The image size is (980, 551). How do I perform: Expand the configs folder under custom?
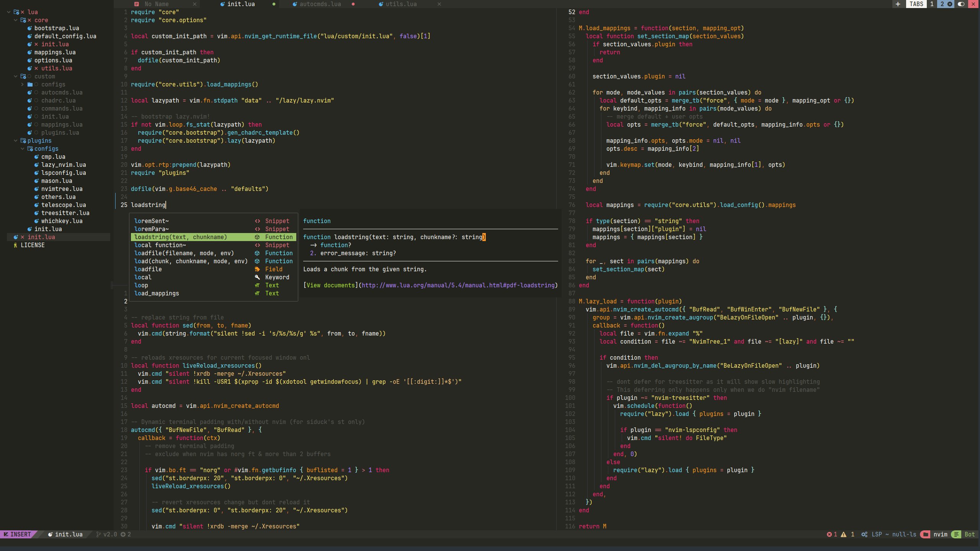[22, 85]
